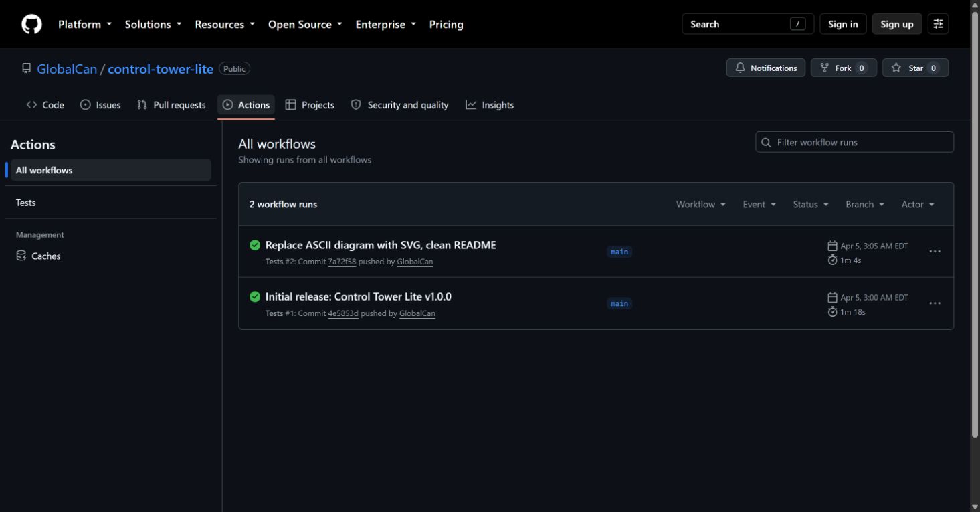The image size is (980, 512).
Task: Open the Workflow filter dropdown
Action: pyautogui.click(x=700, y=204)
